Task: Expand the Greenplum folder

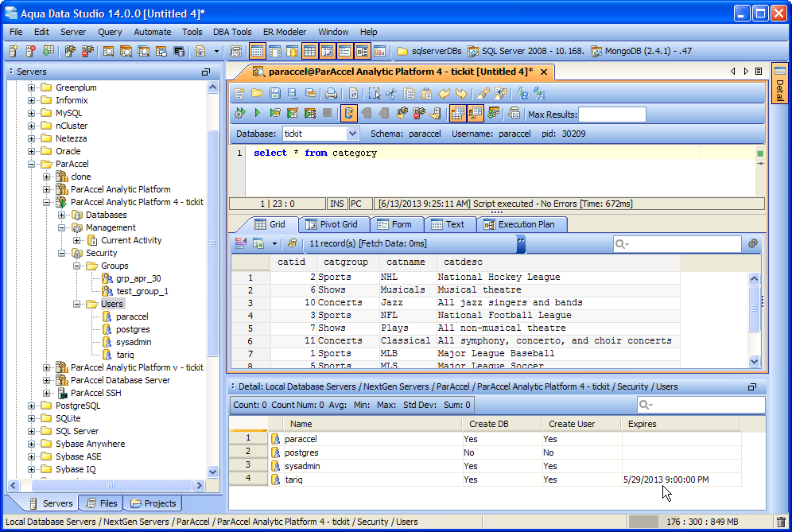Action: click(x=31, y=87)
